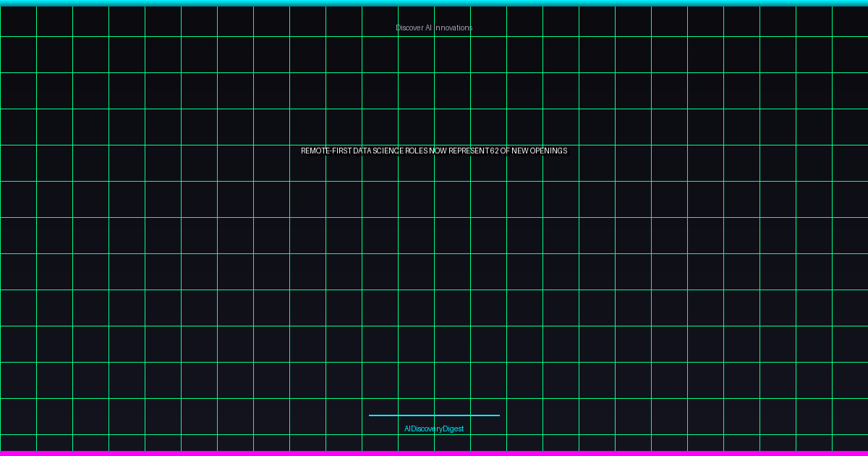Click the word 'Innovations' in the top tagline
The image size is (868, 456).
click(x=454, y=28)
